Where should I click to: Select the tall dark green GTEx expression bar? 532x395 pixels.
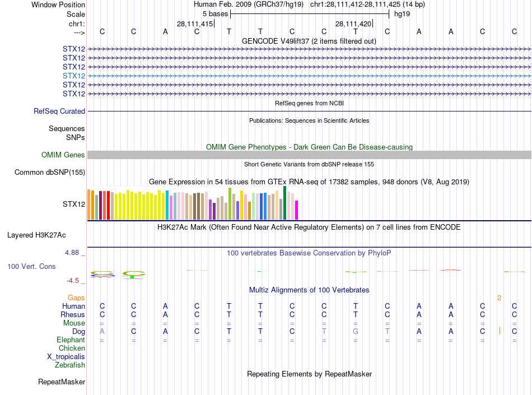pos(284,203)
